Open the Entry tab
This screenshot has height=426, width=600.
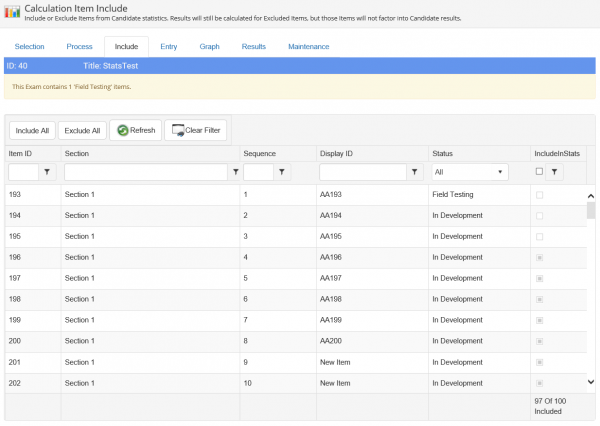click(x=169, y=46)
